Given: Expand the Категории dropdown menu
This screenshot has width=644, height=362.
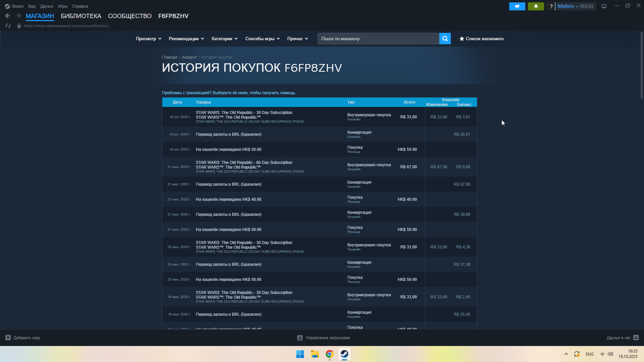Looking at the screenshot, I should click(x=224, y=39).
